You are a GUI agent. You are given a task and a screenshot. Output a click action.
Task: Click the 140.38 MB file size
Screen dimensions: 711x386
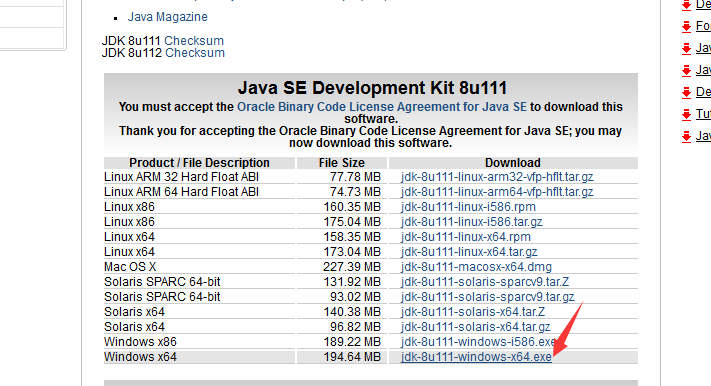click(x=352, y=312)
